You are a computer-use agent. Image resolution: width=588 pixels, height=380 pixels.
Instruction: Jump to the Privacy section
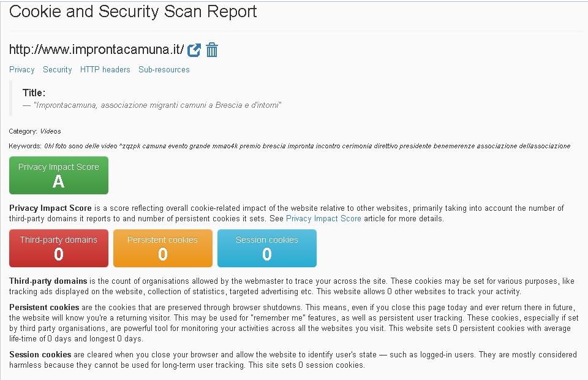tap(22, 69)
